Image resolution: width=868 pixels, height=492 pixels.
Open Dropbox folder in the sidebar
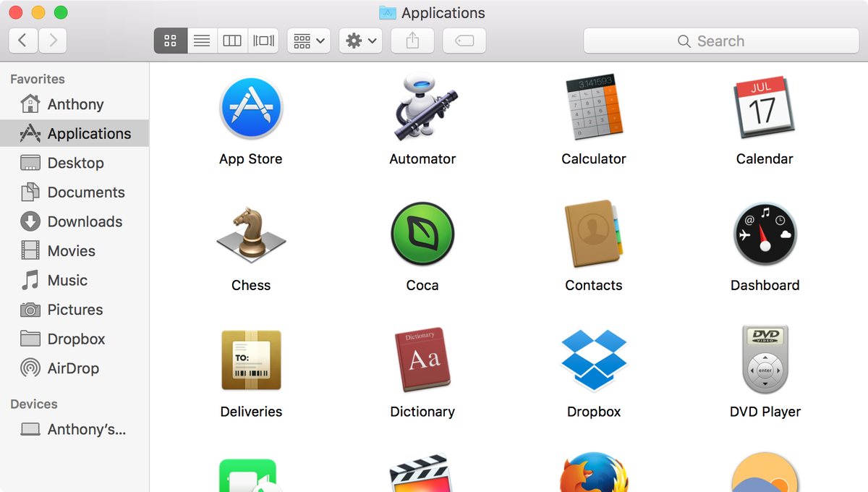point(75,339)
